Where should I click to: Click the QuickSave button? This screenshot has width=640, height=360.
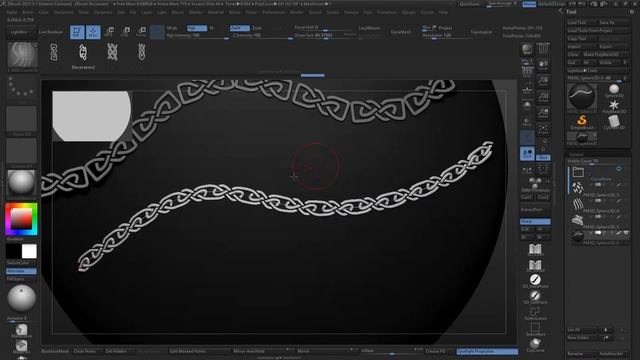tap(470, 4)
